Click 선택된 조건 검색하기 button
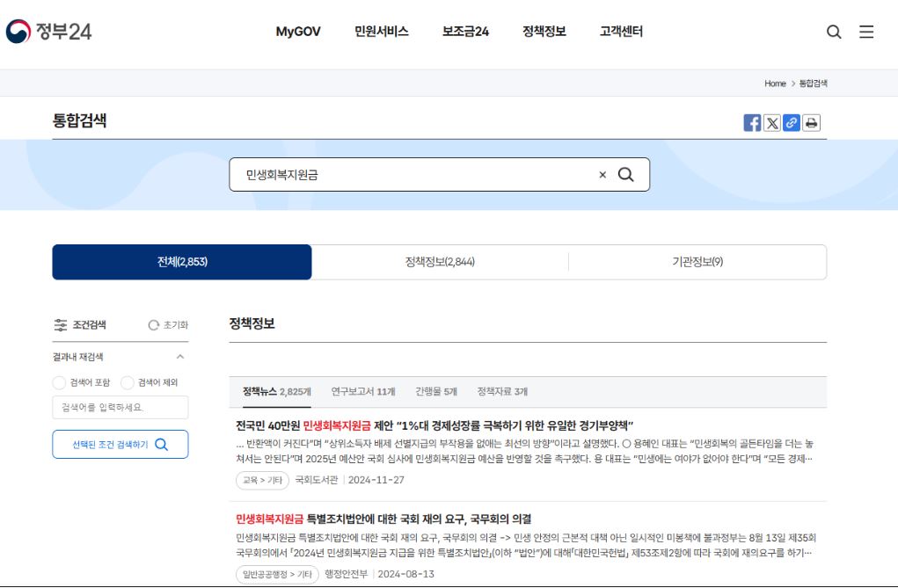The image size is (898, 588). click(120, 444)
